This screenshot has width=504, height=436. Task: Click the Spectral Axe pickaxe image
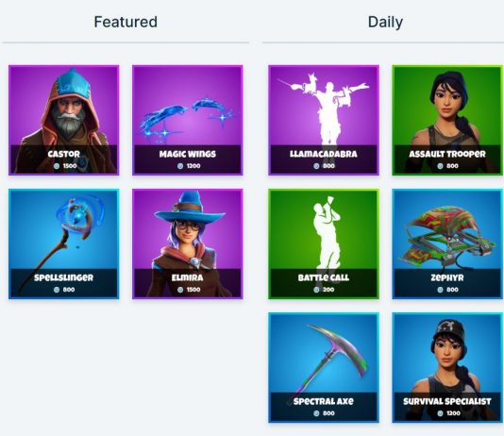tap(324, 367)
